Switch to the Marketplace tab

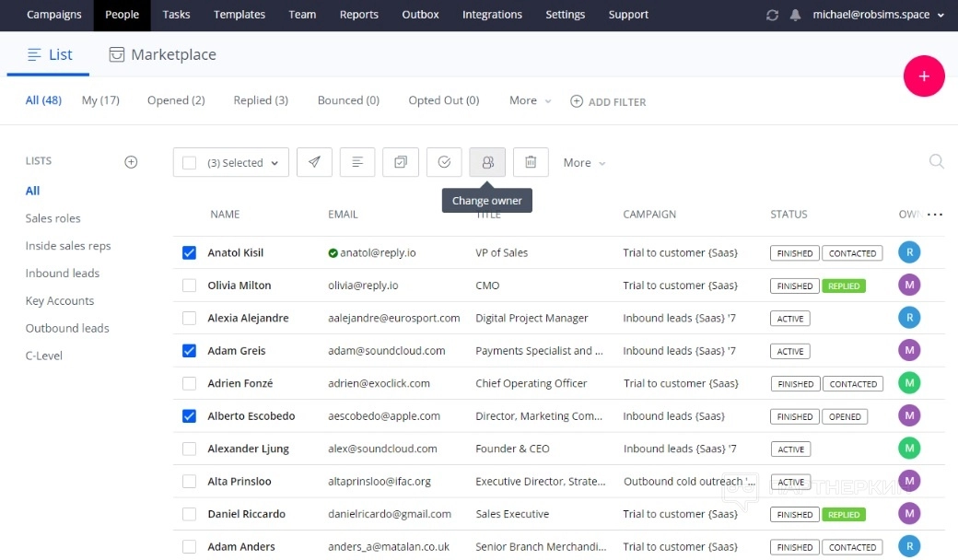162,55
